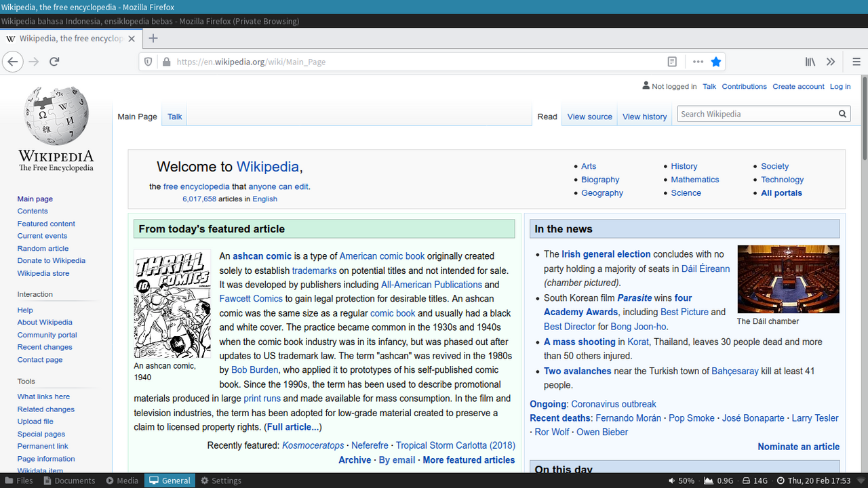Open Current events sidebar link
The width and height of the screenshot is (868, 488).
click(42, 236)
